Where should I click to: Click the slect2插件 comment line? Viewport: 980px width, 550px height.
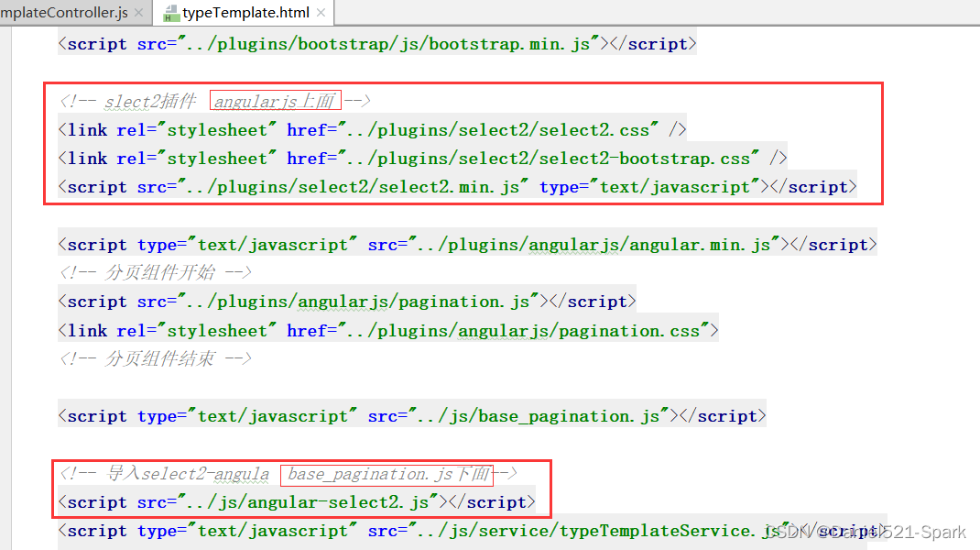pos(215,101)
